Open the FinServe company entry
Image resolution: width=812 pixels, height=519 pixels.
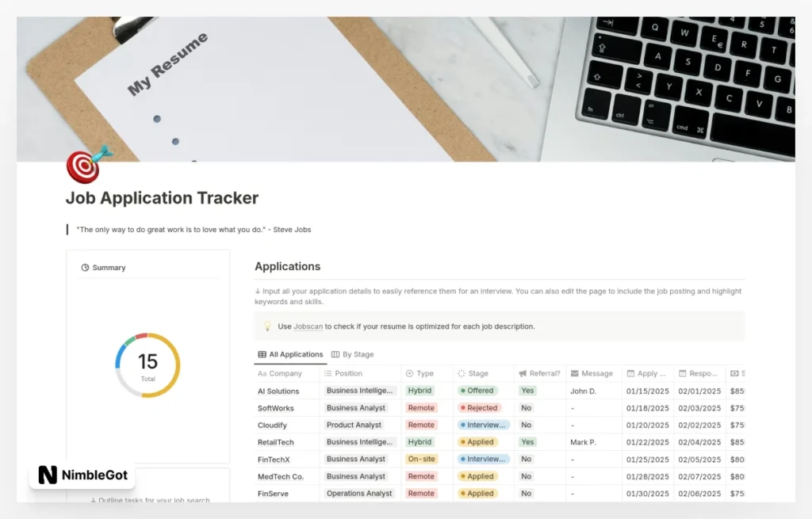pos(273,494)
